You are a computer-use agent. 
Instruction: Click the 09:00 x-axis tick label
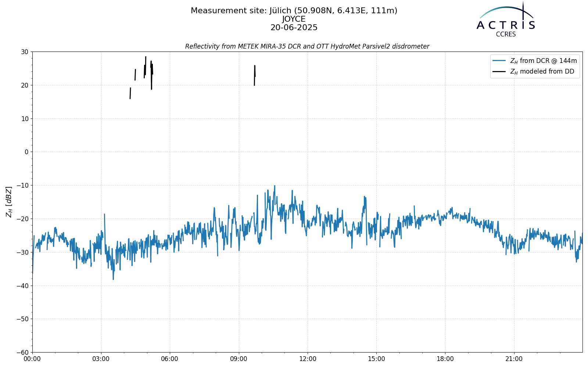[x=239, y=359]
